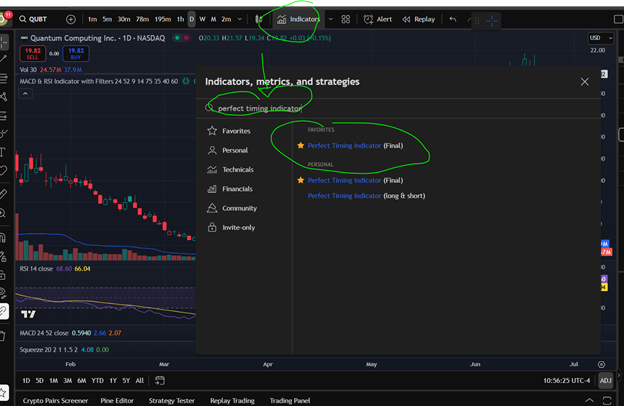Screen dimensions: 624x406
Task: Add Perfect Timing Indicator (long & short)
Action: [x=366, y=196]
